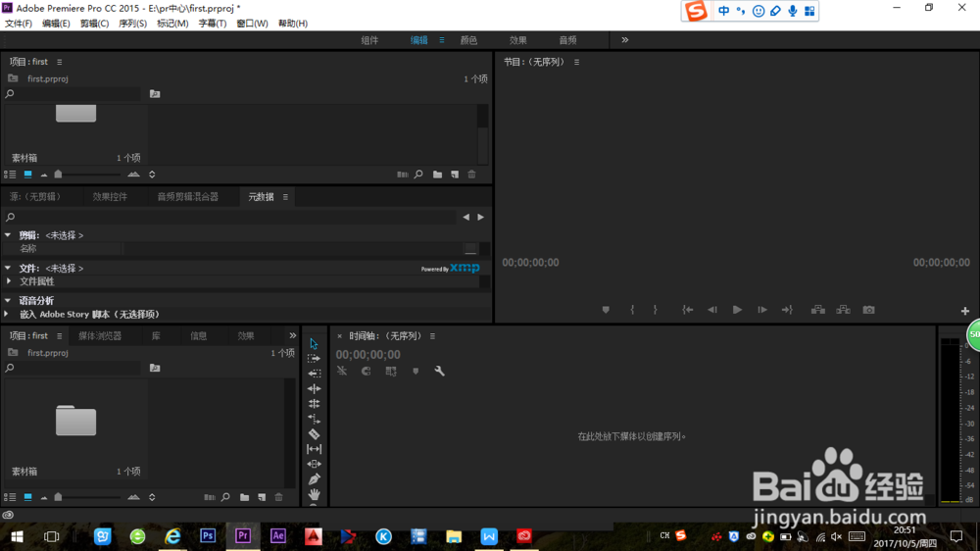Open 元数据 panel menu

click(285, 197)
